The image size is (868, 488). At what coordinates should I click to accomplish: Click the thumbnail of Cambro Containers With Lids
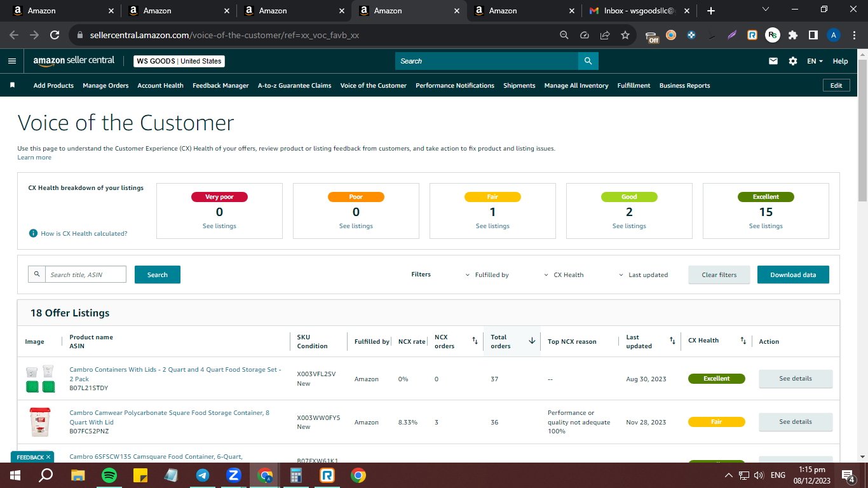click(39, 379)
